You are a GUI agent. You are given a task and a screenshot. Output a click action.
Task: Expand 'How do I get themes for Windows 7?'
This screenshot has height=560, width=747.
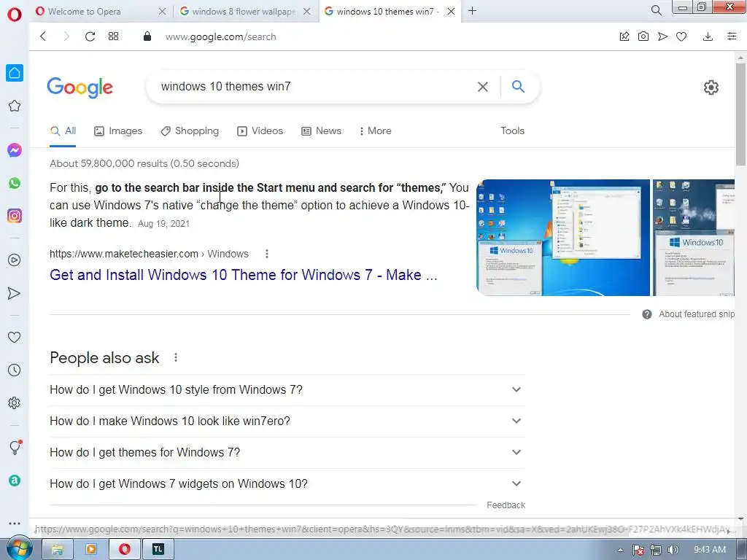(x=287, y=452)
